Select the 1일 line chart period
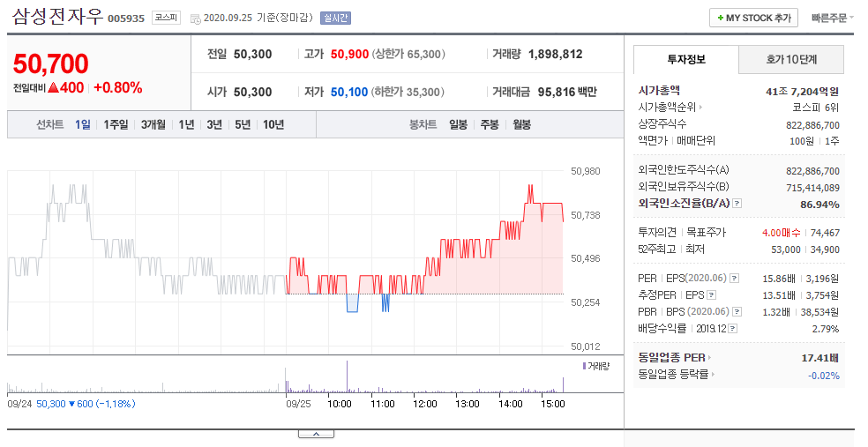The width and height of the screenshot is (868, 447). tap(83, 124)
